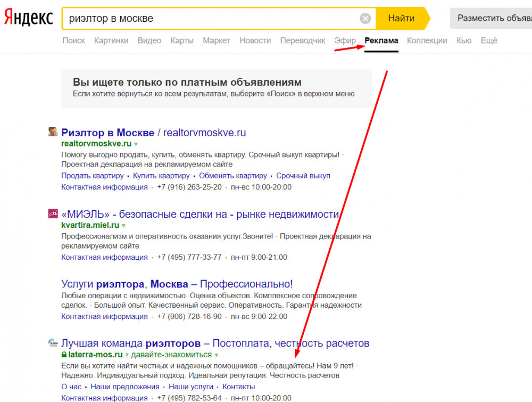Switch to the Поиск tab
Viewport: 532px width, 402px height.
(73, 41)
